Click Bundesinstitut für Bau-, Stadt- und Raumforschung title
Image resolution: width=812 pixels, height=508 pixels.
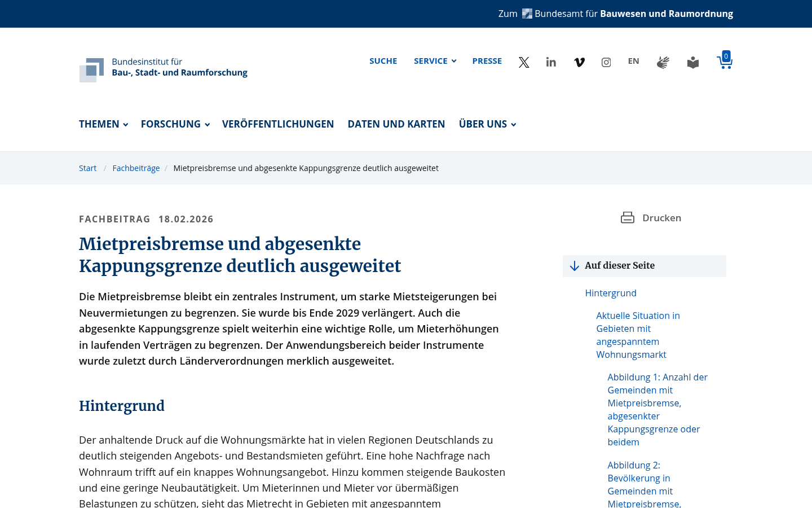pos(179,67)
